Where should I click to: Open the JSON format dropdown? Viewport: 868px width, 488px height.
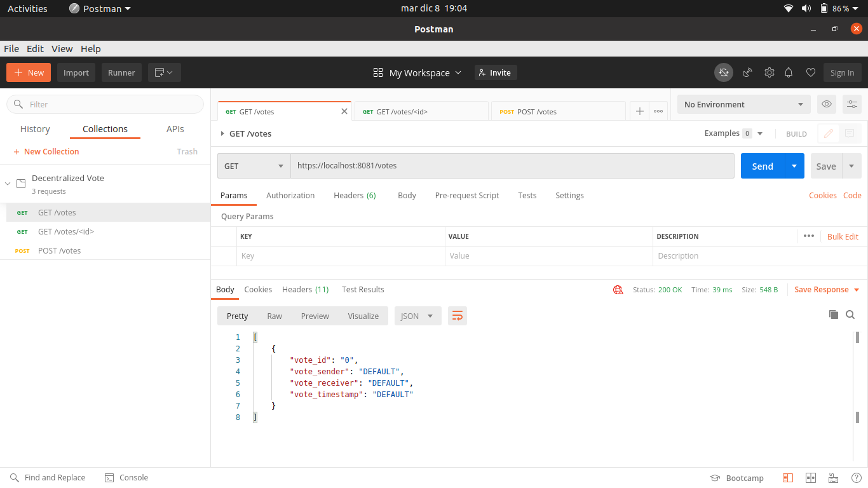(417, 316)
